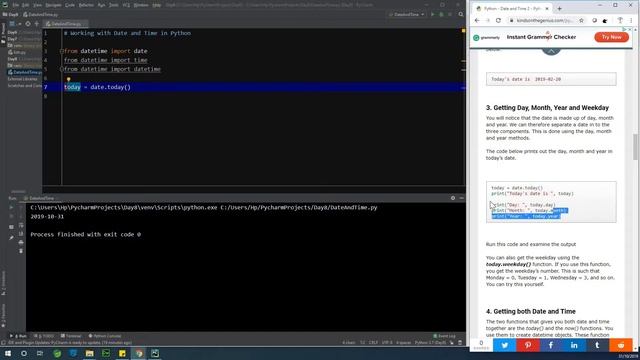Open the TODO tool window tab

[44, 336]
